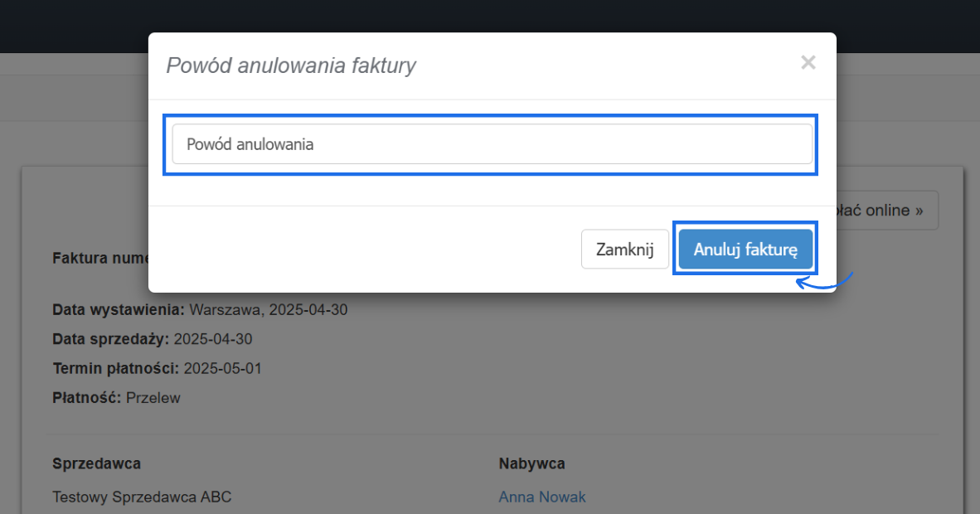Open Anna Nowak buyer profile link
The width and height of the screenshot is (980, 514).
(x=542, y=497)
